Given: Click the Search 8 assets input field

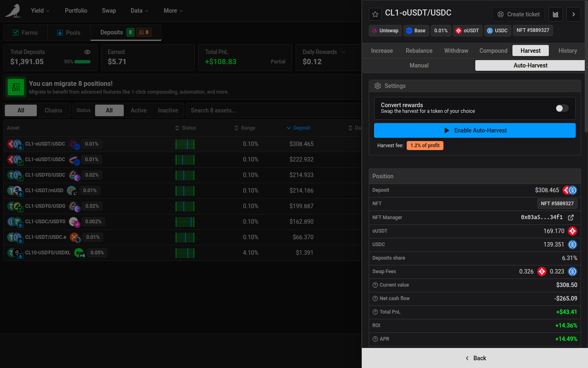Looking at the screenshot, I should coord(273,110).
